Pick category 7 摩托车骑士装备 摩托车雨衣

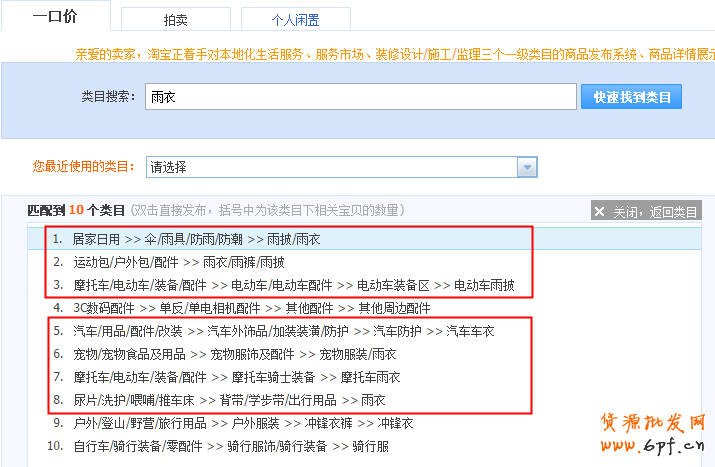coord(236,377)
